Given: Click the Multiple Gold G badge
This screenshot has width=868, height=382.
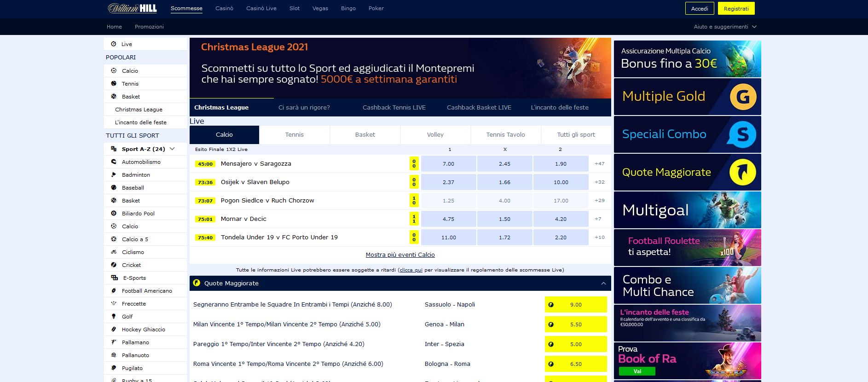Looking at the screenshot, I should click(743, 97).
